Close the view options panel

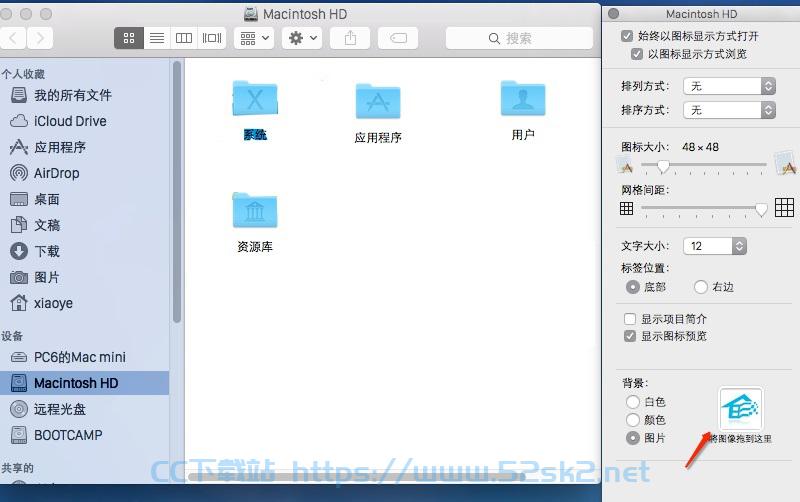tap(614, 14)
